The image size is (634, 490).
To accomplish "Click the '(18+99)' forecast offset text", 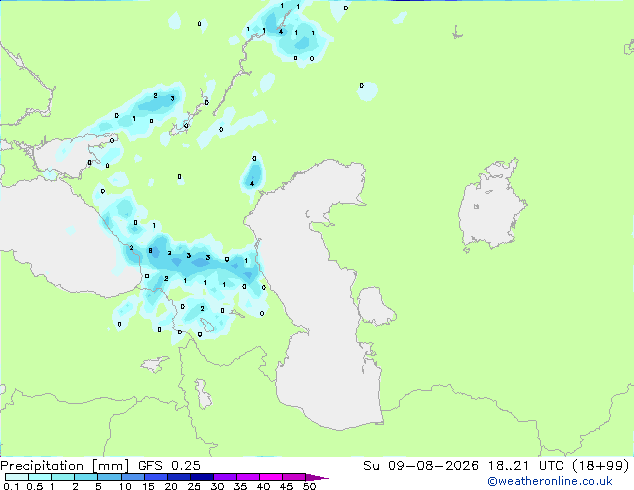I will pyautogui.click(x=601, y=466).
